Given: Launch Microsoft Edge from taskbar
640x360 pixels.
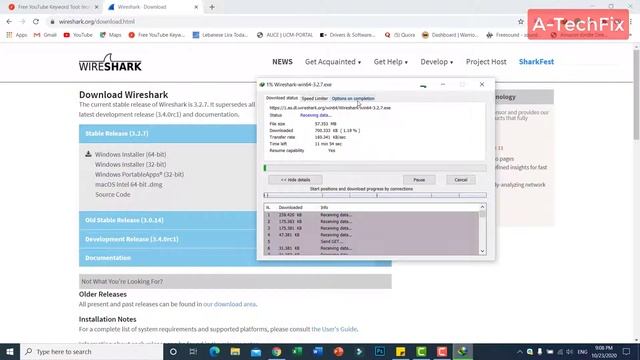Looking at the screenshot, I should click(x=215, y=351).
